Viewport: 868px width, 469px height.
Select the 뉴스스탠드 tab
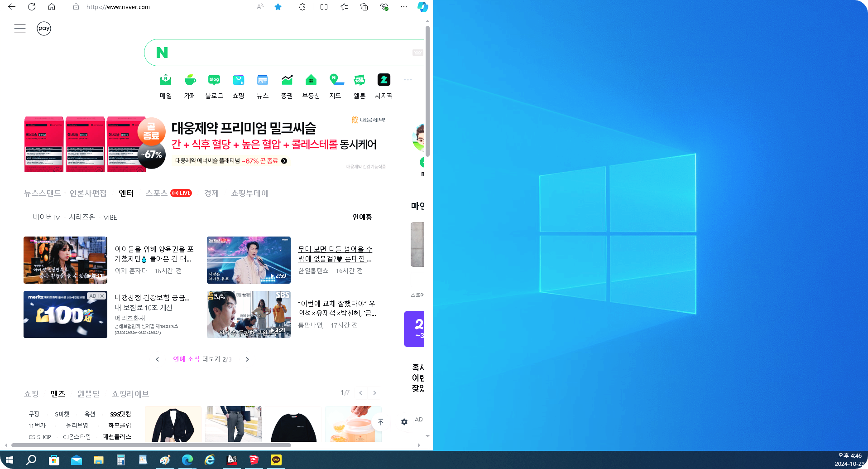click(42, 193)
